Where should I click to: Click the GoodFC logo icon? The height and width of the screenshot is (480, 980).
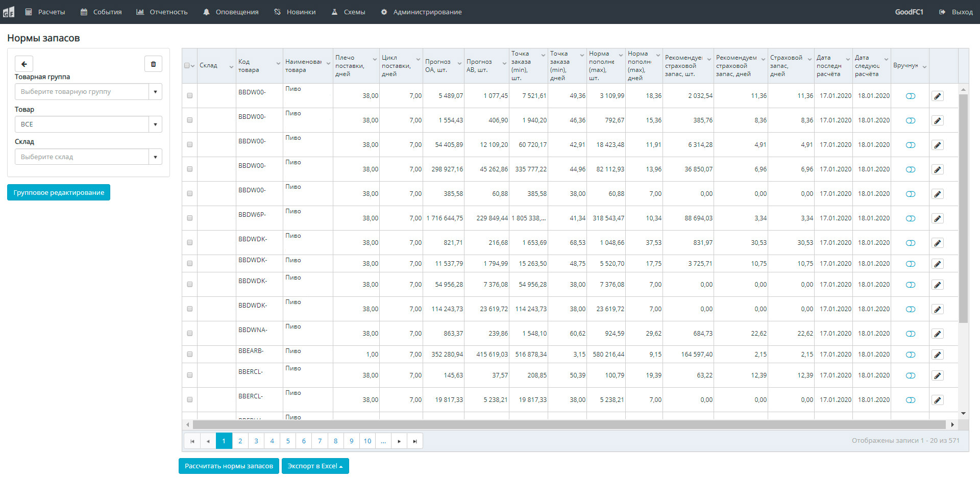pyautogui.click(x=9, y=11)
